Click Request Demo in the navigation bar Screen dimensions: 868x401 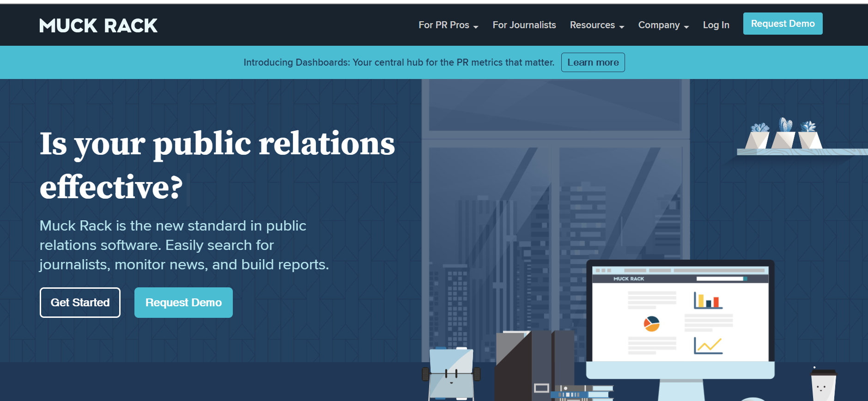tap(783, 24)
